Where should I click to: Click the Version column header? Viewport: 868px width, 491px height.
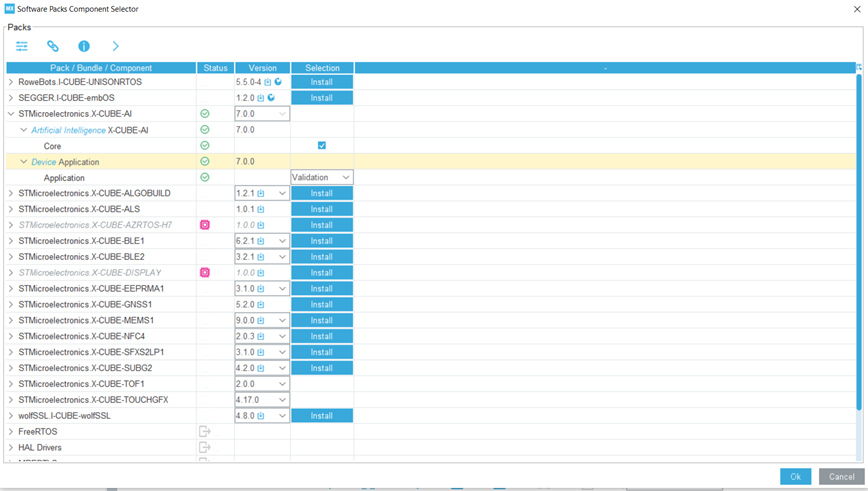point(262,68)
